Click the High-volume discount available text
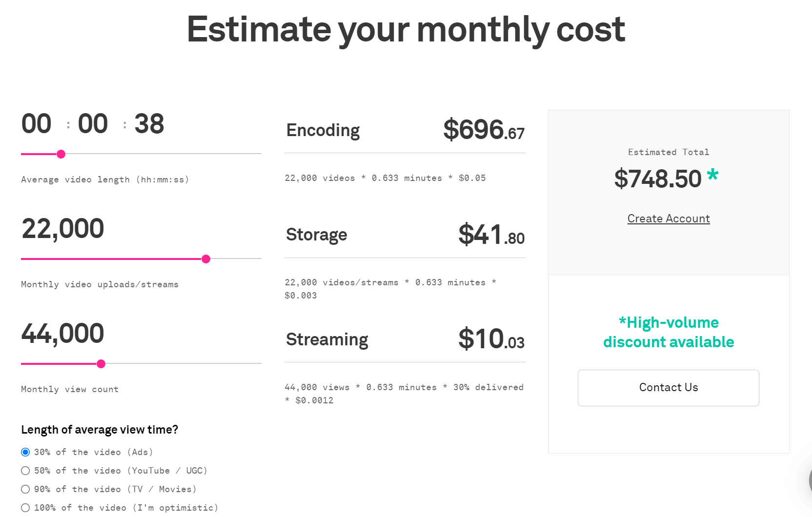The height and width of the screenshot is (517, 812). (669, 332)
